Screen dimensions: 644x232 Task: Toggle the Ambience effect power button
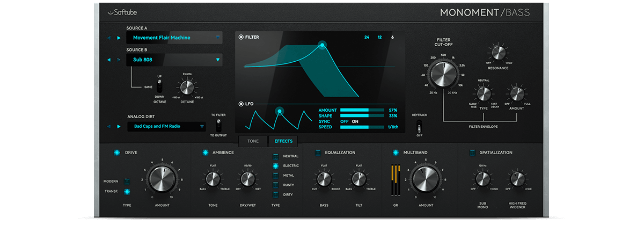tap(206, 153)
